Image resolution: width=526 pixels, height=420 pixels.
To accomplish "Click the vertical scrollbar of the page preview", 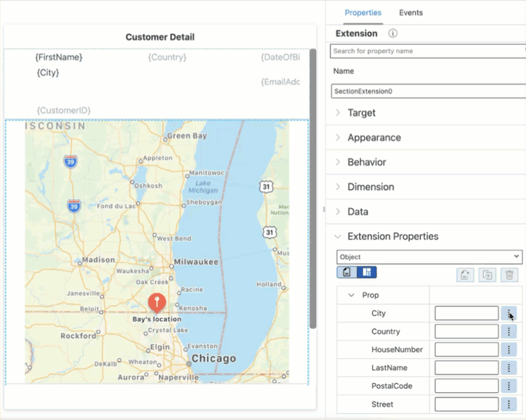I will tap(313, 188).
